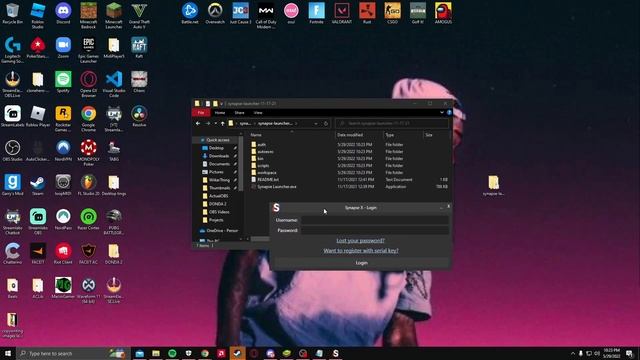The width and height of the screenshot is (640, 360).
Task: Launch Visual Studio Code from desktop
Action: click(114, 84)
